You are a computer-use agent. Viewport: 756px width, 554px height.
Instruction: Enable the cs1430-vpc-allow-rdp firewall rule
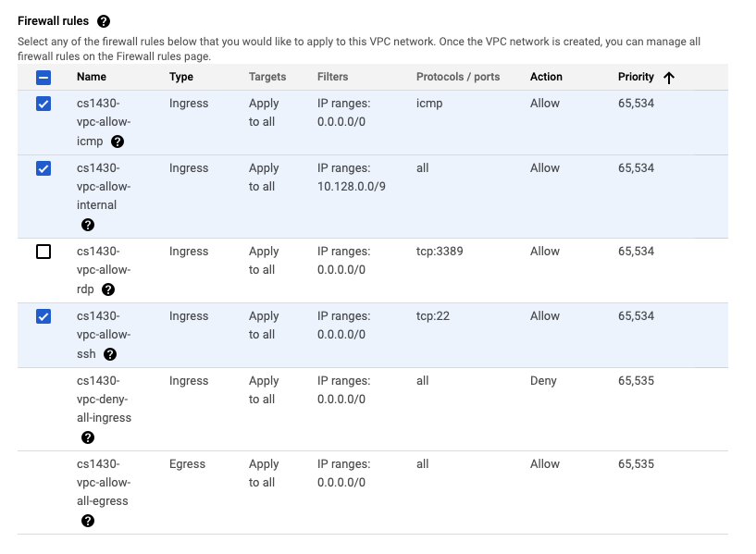(x=43, y=252)
